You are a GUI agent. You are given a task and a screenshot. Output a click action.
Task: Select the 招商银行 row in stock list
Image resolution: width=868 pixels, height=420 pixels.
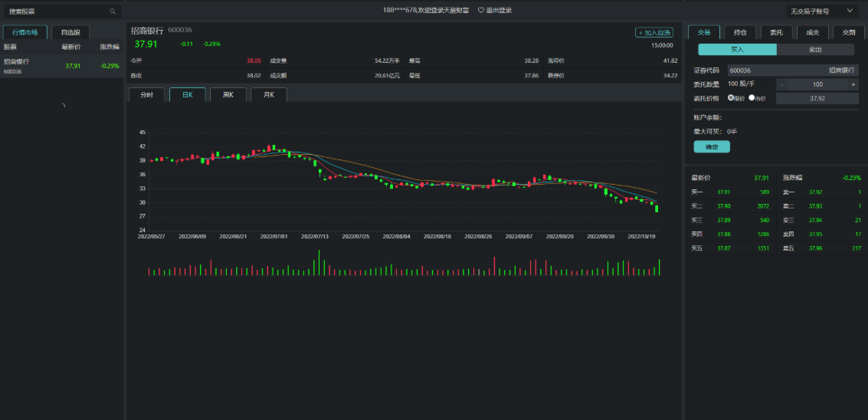[x=61, y=66]
